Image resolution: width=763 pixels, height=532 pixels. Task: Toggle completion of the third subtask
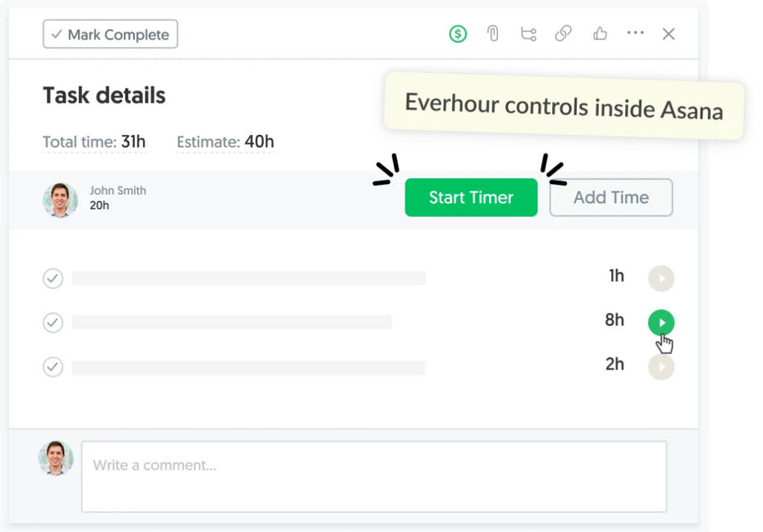53,367
